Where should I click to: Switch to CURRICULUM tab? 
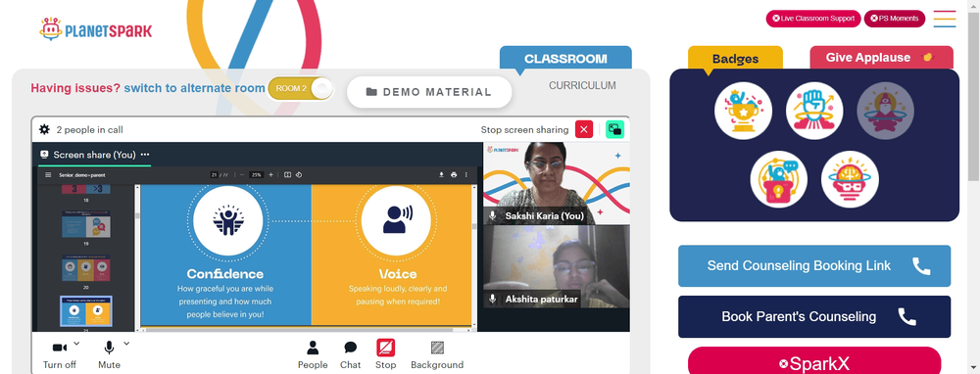click(x=582, y=85)
